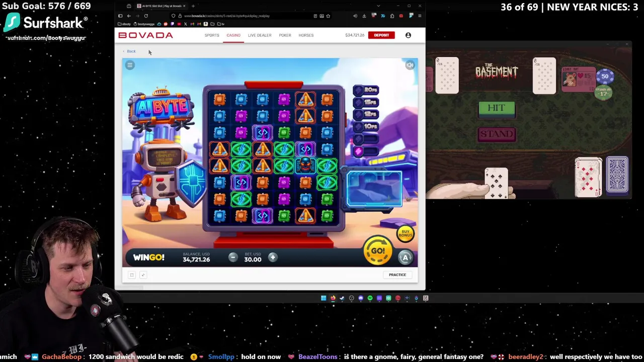Open the Twitch bookmark icon
Screen dimensions: 644x362
pyautogui.click(x=172, y=24)
